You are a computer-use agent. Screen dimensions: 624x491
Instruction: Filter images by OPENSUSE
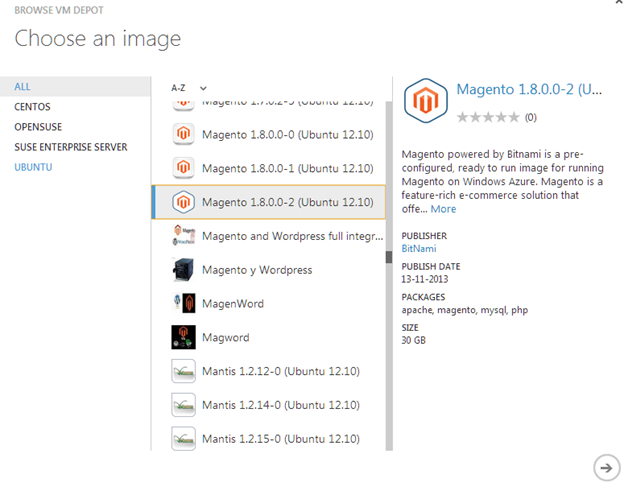click(38, 127)
